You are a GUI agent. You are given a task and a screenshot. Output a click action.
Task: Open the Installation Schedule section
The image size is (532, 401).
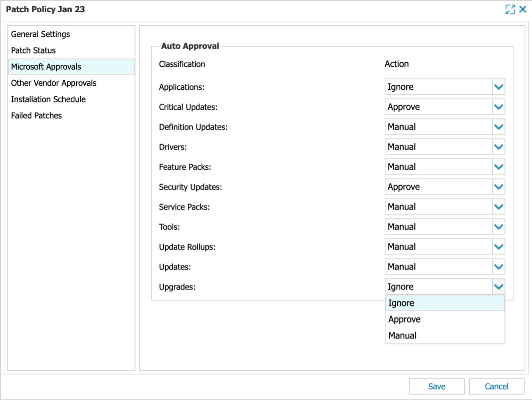[48, 99]
